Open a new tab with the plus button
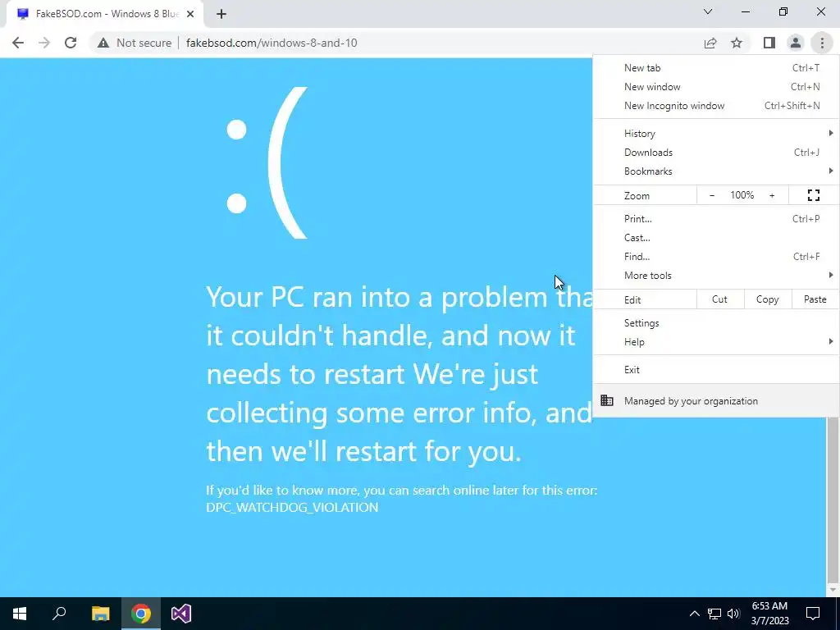The height and width of the screenshot is (630, 840). [x=221, y=14]
